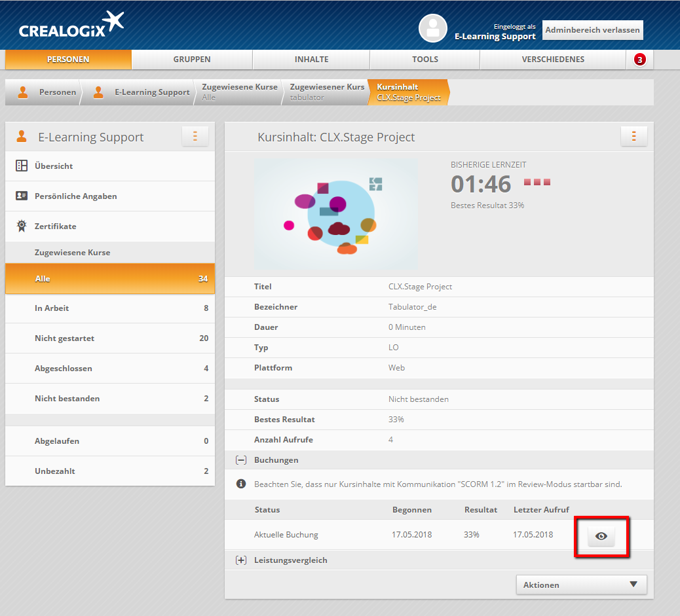
Task: Open the red notification badge showing 3
Action: point(639,60)
